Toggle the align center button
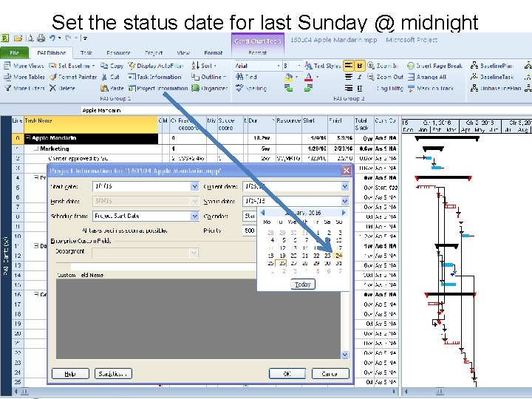This screenshot has width=532, height=399. click(349, 77)
